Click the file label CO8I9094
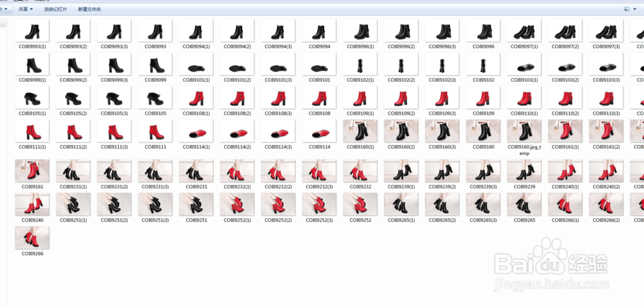The image size is (644, 306). click(319, 47)
